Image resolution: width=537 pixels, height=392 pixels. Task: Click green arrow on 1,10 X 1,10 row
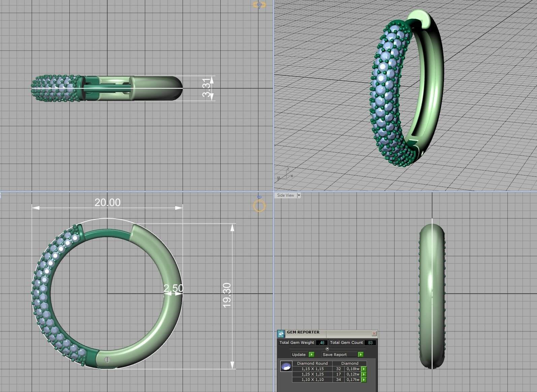click(x=364, y=380)
